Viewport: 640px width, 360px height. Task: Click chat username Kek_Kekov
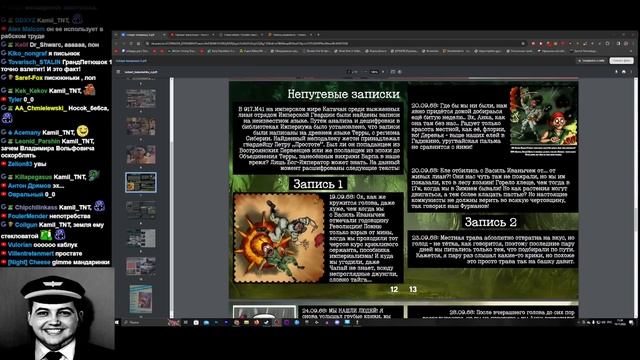pos(31,91)
